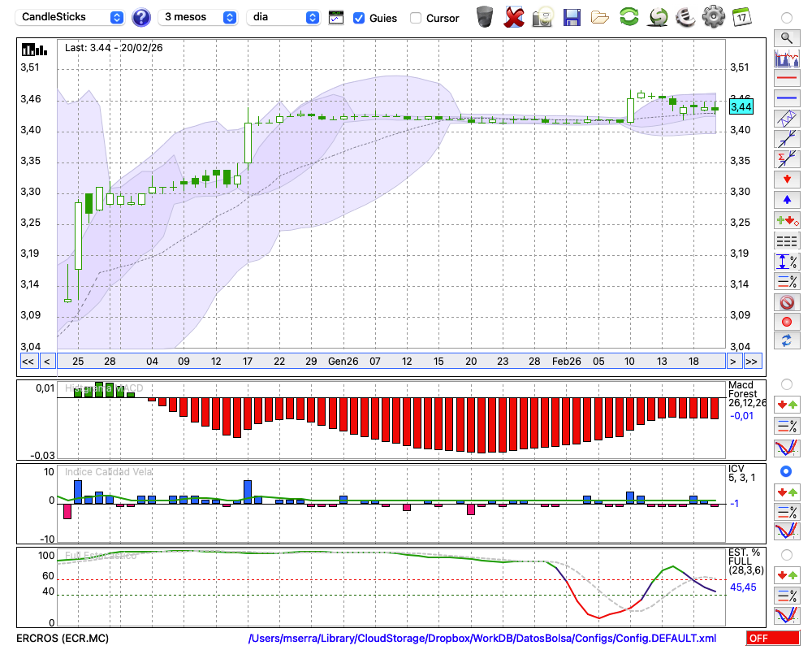Screen dimensions: 812x650
Task: Click the red prohibition sign icon
Action: click(786, 302)
